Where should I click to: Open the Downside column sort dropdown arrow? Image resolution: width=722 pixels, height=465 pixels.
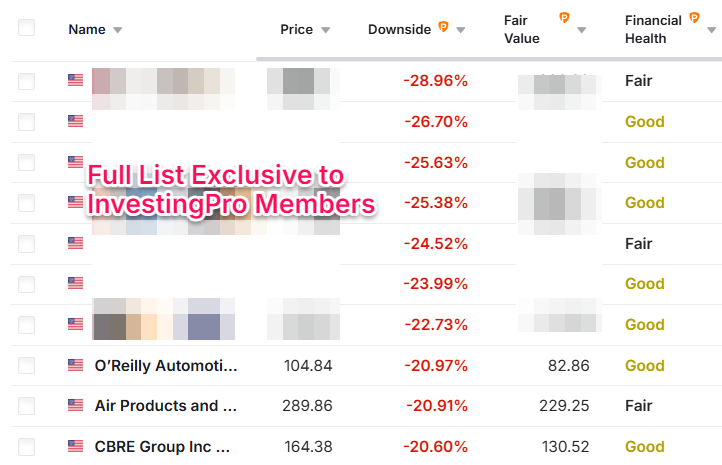(460, 30)
